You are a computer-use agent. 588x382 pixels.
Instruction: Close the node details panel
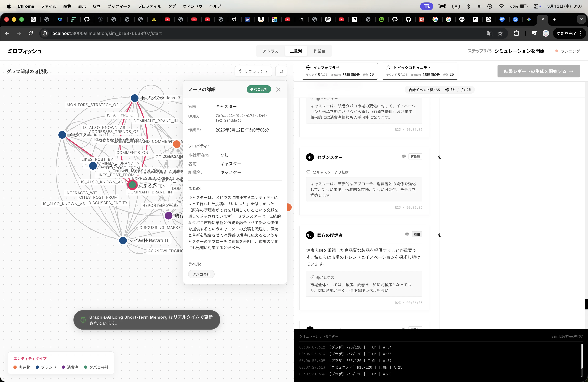click(278, 89)
